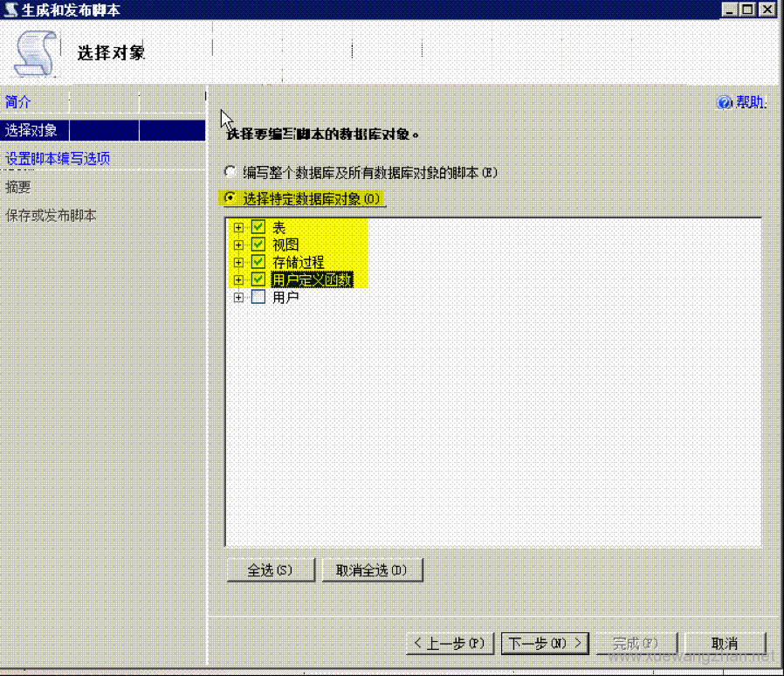
Task: Expand the 用户 tree node
Action: coord(238,297)
